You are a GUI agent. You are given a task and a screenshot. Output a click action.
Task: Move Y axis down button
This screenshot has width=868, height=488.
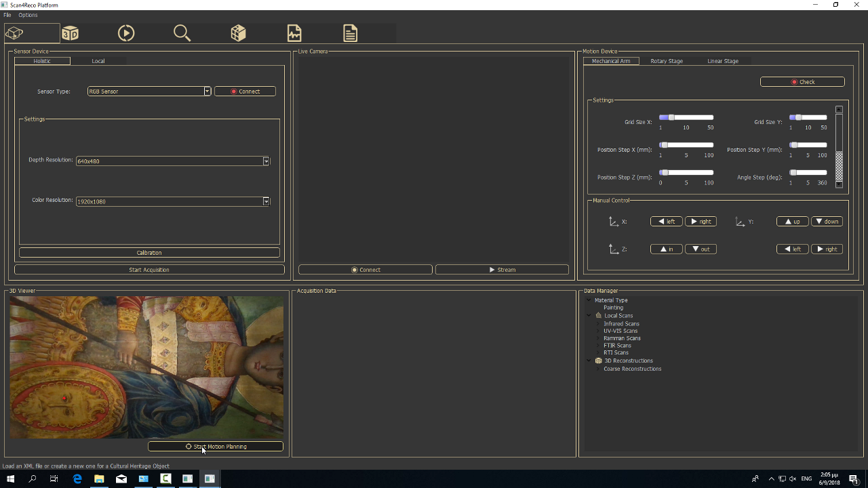pos(827,222)
